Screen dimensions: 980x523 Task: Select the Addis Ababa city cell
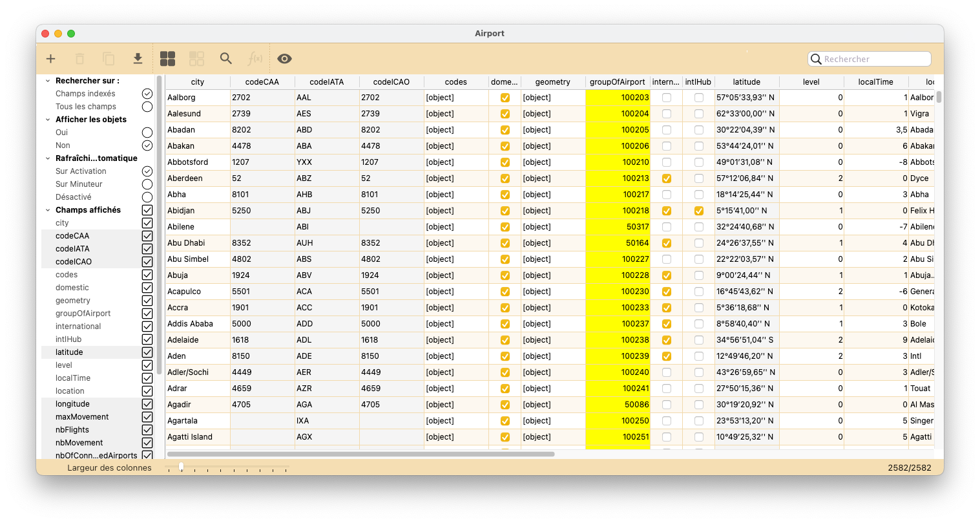198,324
